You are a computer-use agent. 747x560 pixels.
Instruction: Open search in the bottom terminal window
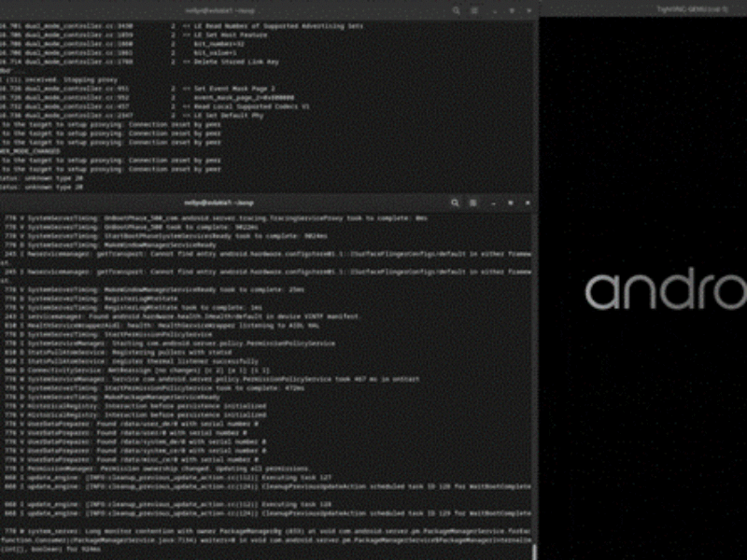[455, 203]
